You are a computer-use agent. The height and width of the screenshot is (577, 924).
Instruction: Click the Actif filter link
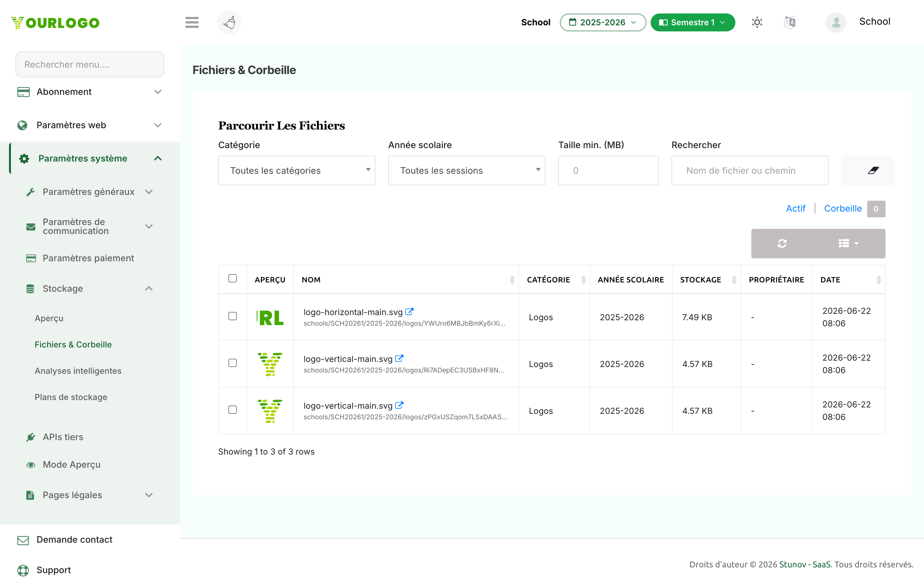point(795,208)
